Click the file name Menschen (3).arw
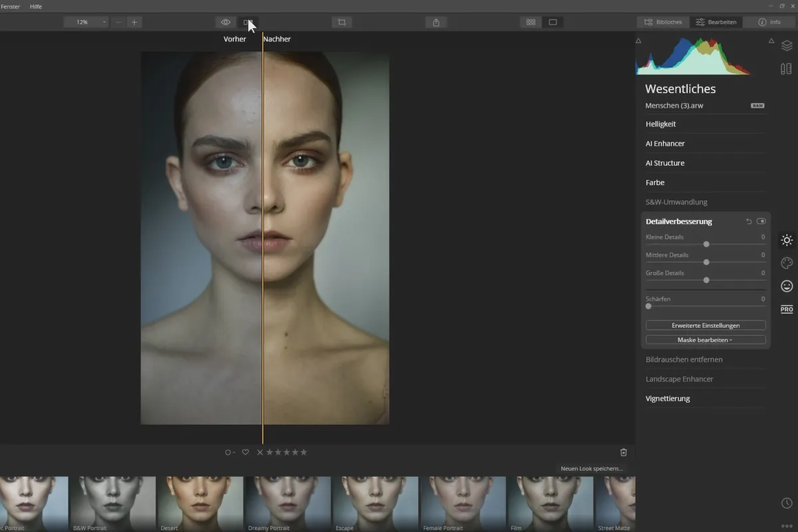Screen dimensions: 798x532 click(674, 106)
